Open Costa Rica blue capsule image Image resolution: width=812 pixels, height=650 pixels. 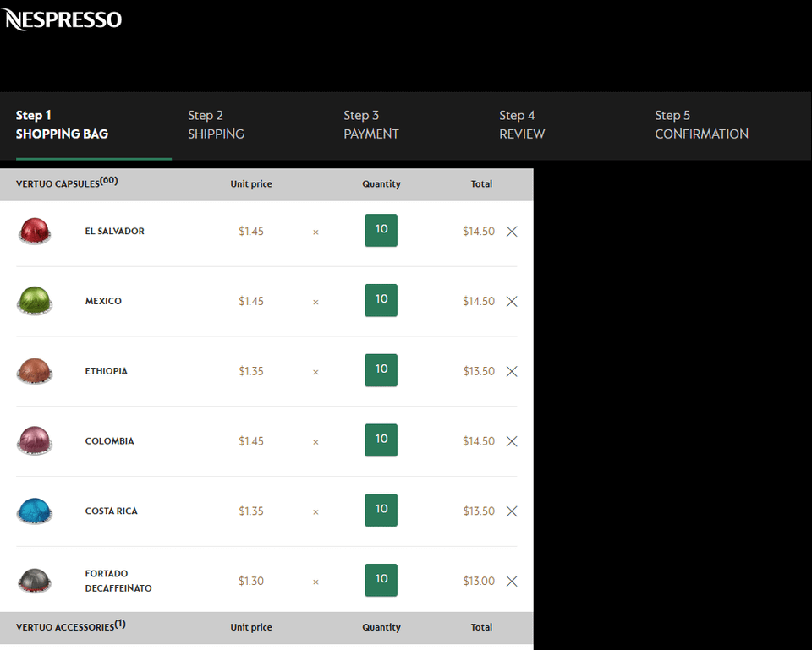pos(35,511)
